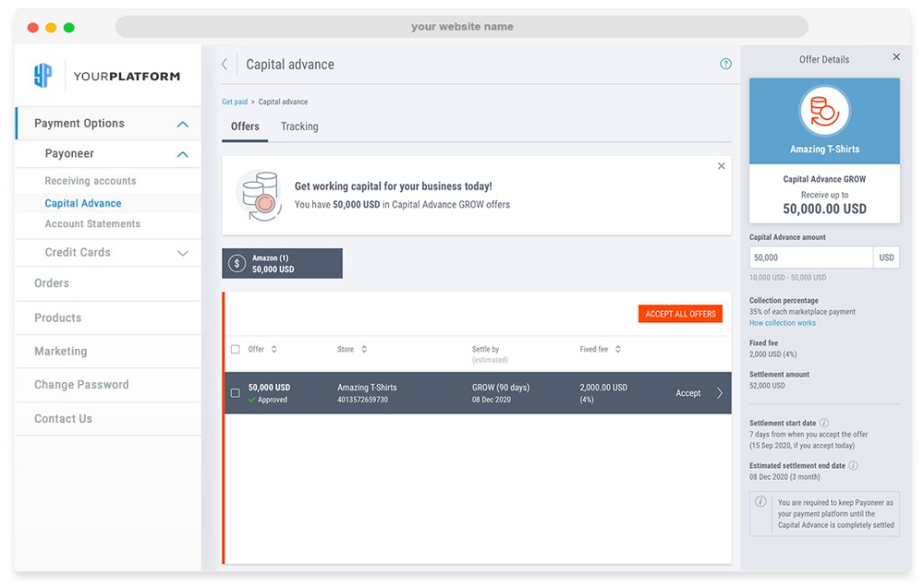The width and height of the screenshot is (924, 587).
Task: Click the 52,000 USD settlement amount
Action: (767, 386)
